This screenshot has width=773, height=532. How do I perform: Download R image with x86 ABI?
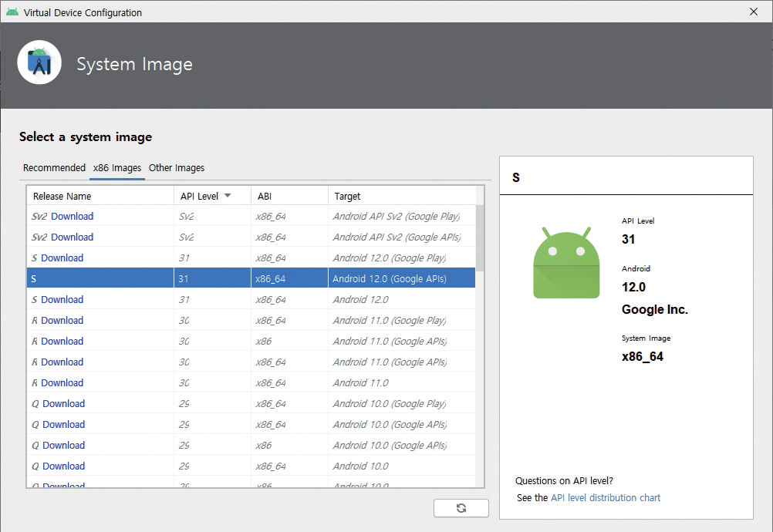[x=62, y=341]
